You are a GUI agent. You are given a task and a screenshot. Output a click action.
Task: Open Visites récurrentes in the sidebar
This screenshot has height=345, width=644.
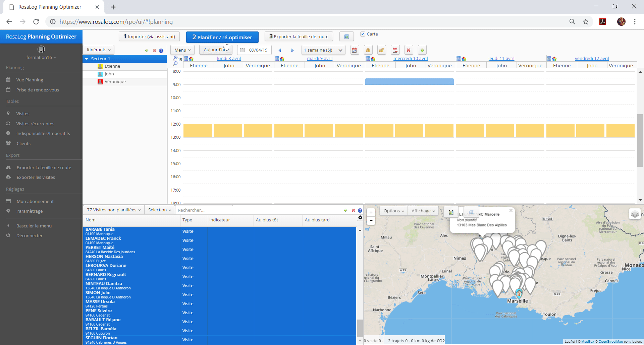click(x=35, y=124)
